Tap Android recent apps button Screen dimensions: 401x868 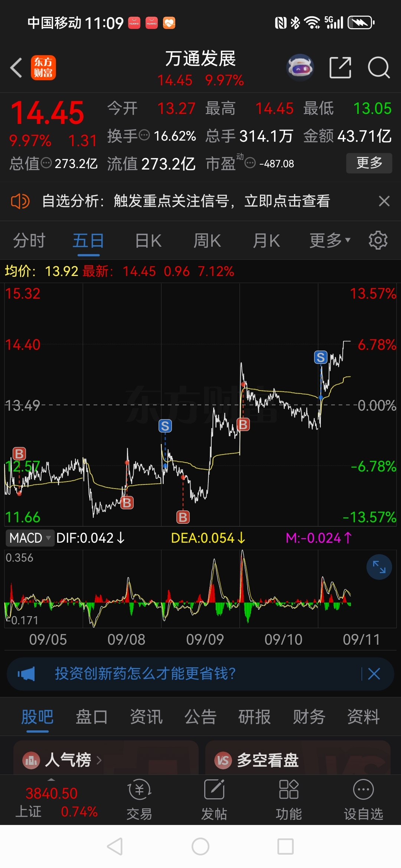(286, 847)
